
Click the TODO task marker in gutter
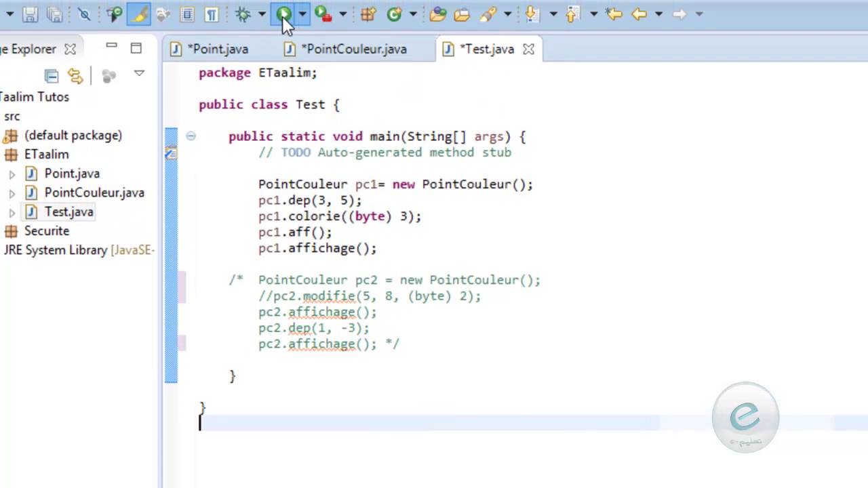coord(171,153)
